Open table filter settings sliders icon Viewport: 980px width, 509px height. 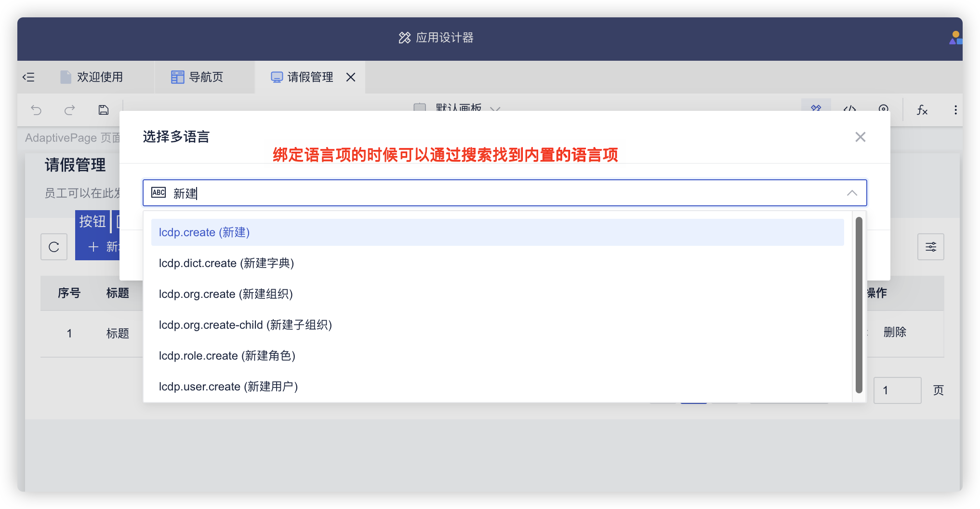coord(930,247)
